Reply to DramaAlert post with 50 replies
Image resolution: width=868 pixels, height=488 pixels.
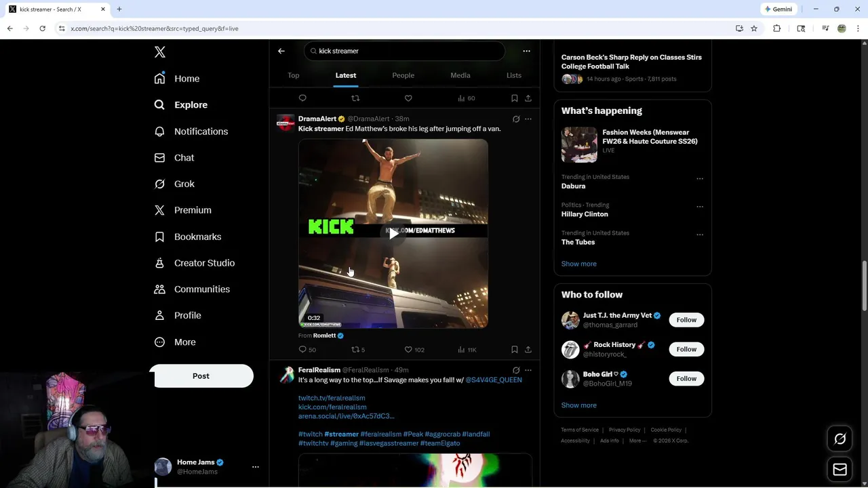click(307, 350)
